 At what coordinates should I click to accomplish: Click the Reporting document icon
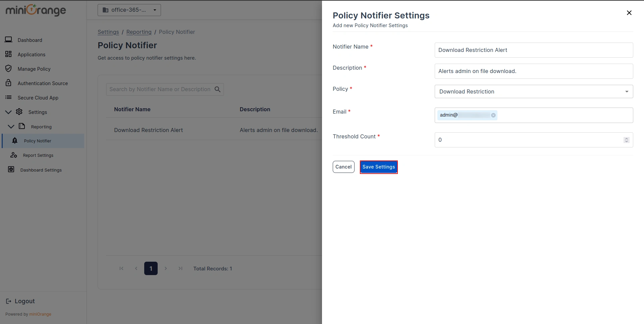pos(22,126)
